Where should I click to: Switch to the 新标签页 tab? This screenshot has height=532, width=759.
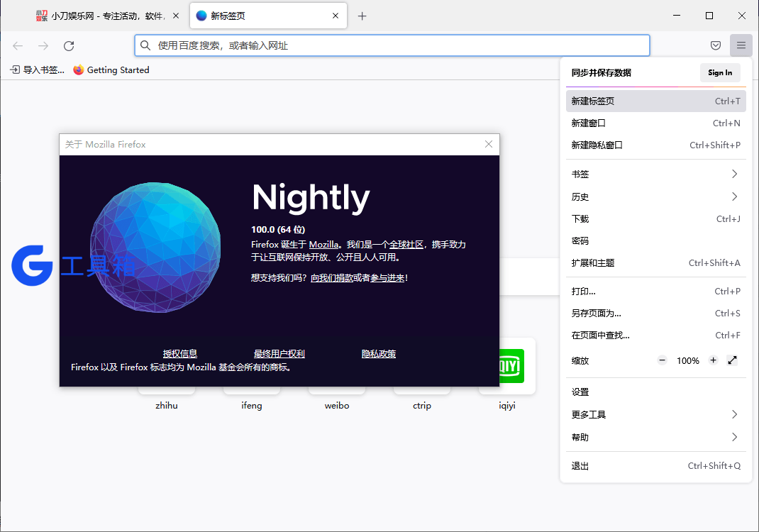(x=269, y=16)
